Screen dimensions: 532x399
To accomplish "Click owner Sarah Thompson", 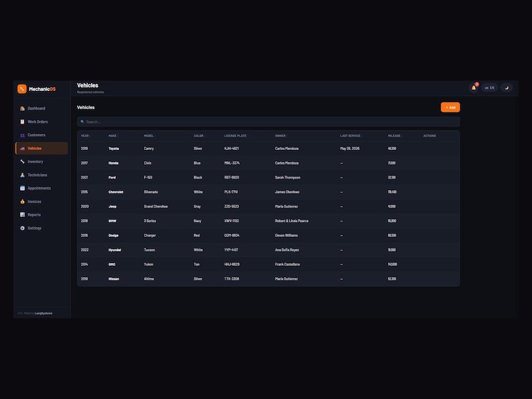I will click(x=287, y=177).
